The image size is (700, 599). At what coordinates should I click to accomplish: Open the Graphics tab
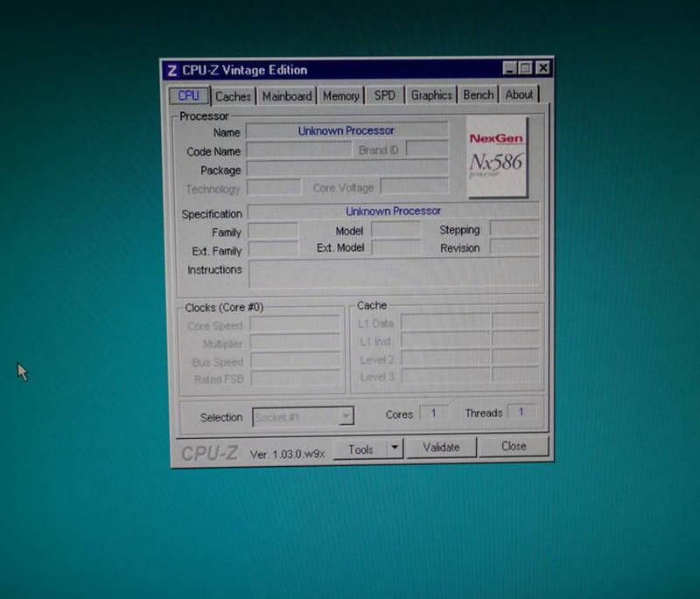431,95
